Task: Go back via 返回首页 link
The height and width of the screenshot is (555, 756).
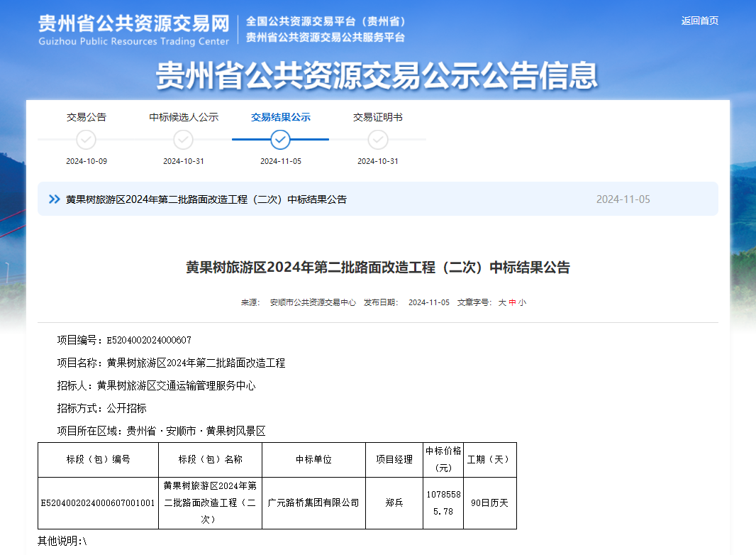Action: tap(700, 21)
